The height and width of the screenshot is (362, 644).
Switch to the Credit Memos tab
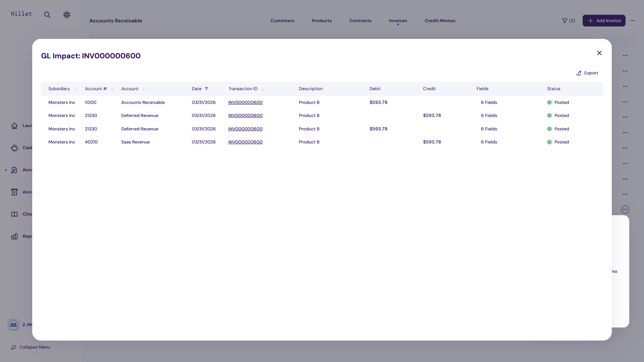click(x=440, y=21)
